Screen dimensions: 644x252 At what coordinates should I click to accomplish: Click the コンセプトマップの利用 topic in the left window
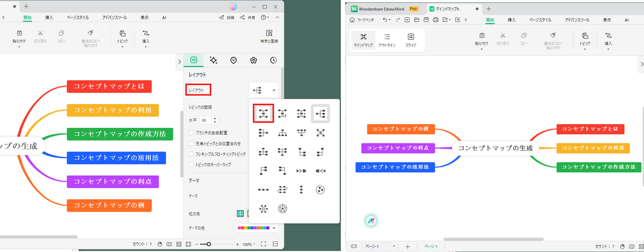[x=113, y=110]
